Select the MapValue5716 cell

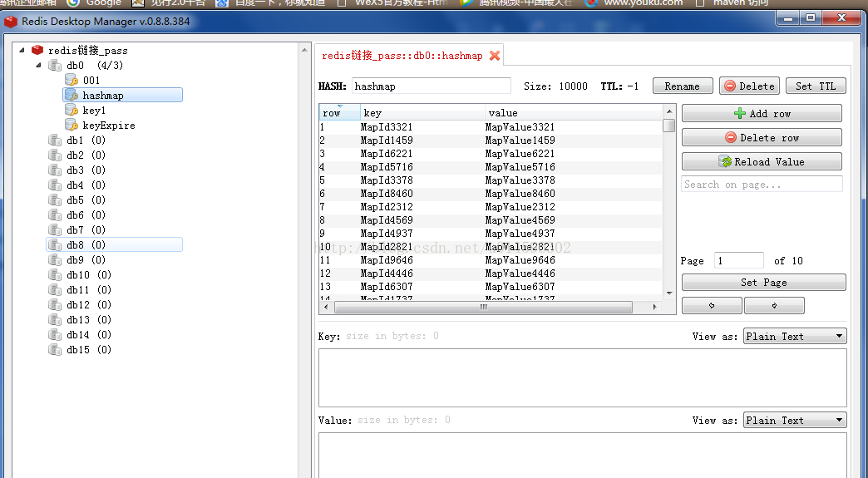point(520,167)
